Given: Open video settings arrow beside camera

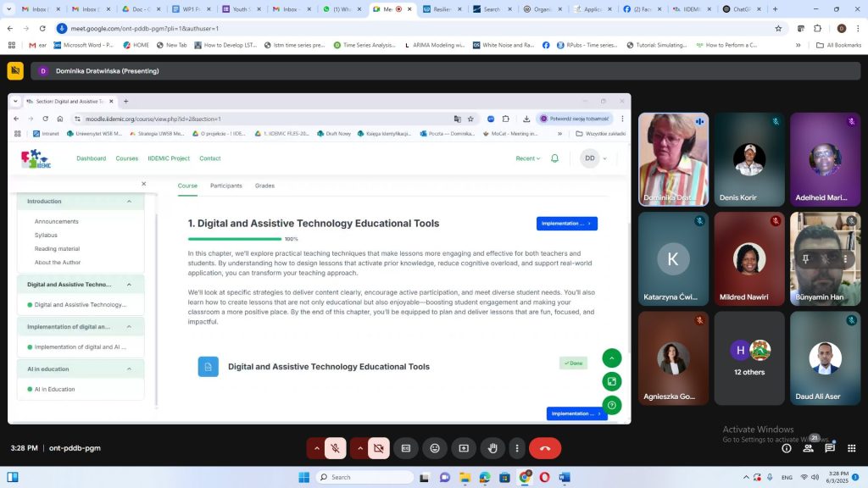Looking at the screenshot, I should 359,448.
